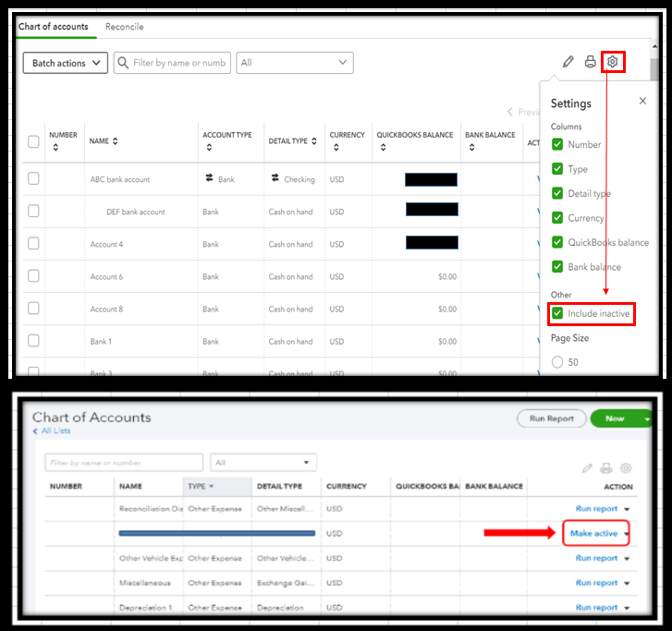Sort by Name column arrows icon
The width and height of the screenshot is (672, 631).
point(115,141)
